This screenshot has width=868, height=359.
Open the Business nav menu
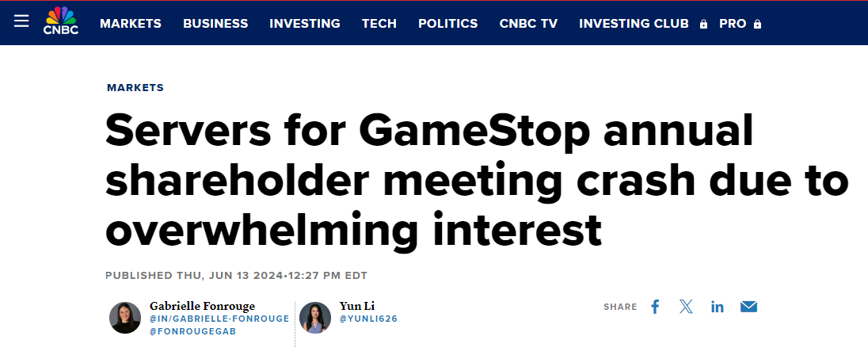point(215,24)
